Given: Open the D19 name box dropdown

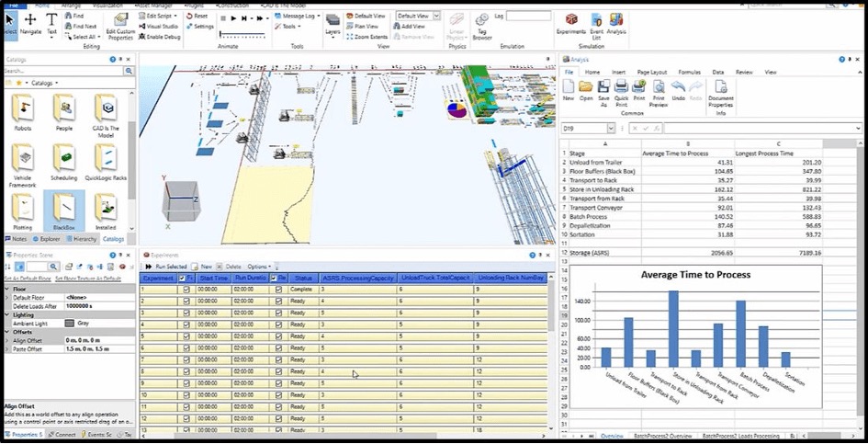Looking at the screenshot, I should [611, 128].
